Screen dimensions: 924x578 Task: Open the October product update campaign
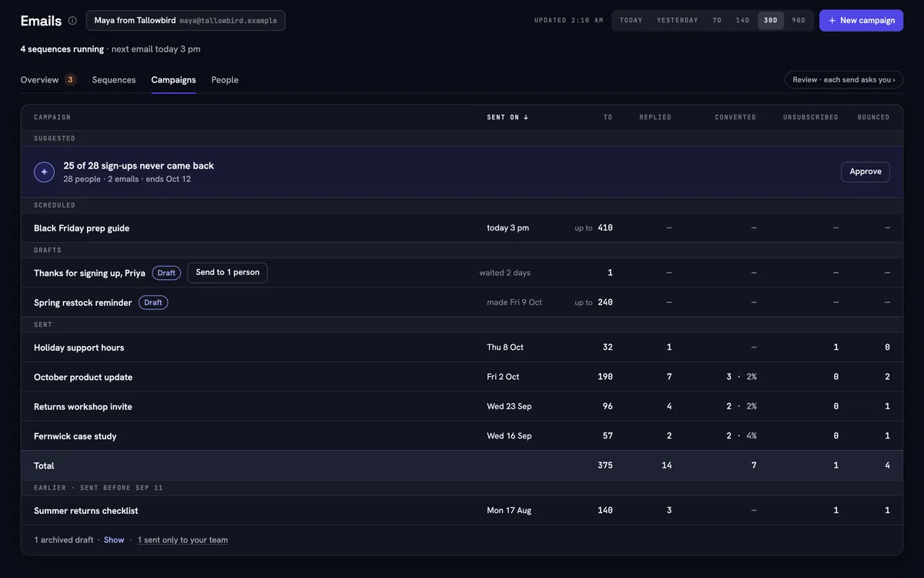83,378
